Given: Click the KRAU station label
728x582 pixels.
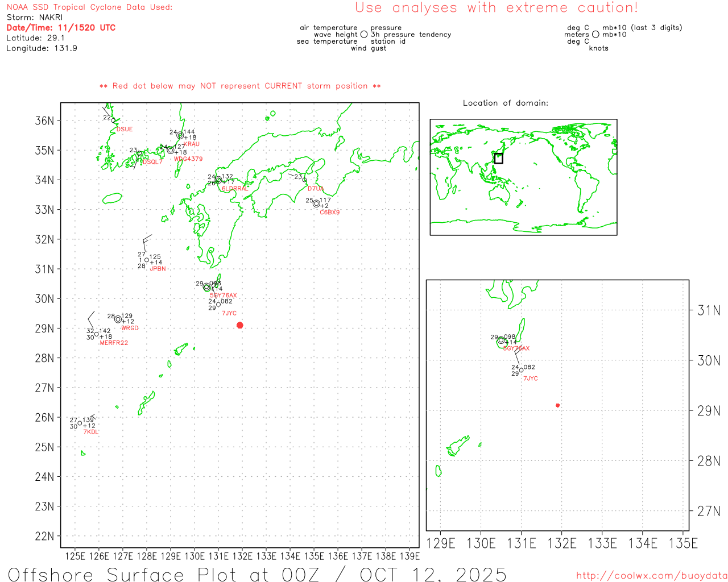Looking at the screenshot, I should pos(192,144).
